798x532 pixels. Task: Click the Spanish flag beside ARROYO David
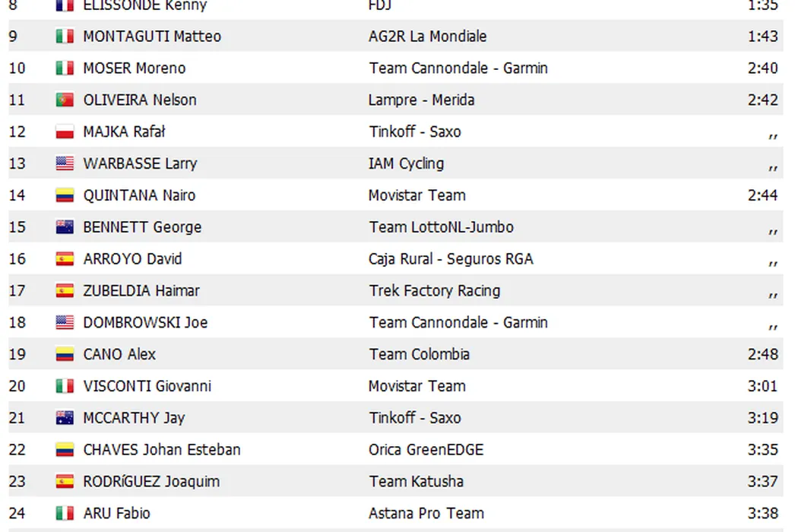65,259
